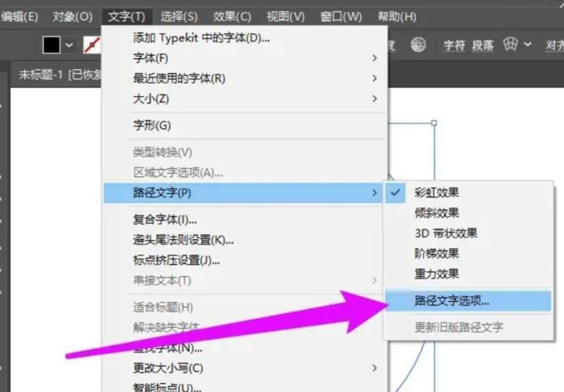564x392 pixels.
Task: Open the 大小(Z) submenu
Action: [245, 99]
